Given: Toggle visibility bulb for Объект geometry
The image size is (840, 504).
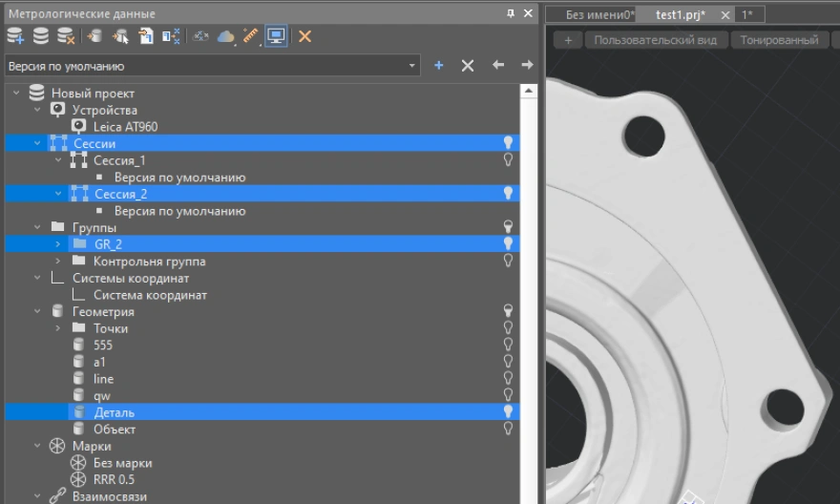Looking at the screenshot, I should click(x=509, y=430).
